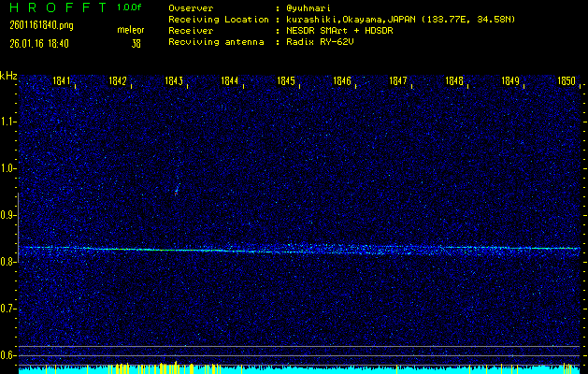Click the HROFFT title text
The width and height of the screenshot is (588, 374).
pyautogui.click(x=54, y=7)
